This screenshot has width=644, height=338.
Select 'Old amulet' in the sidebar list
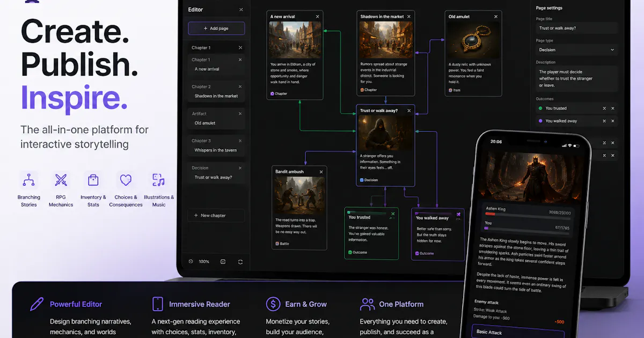(x=205, y=123)
